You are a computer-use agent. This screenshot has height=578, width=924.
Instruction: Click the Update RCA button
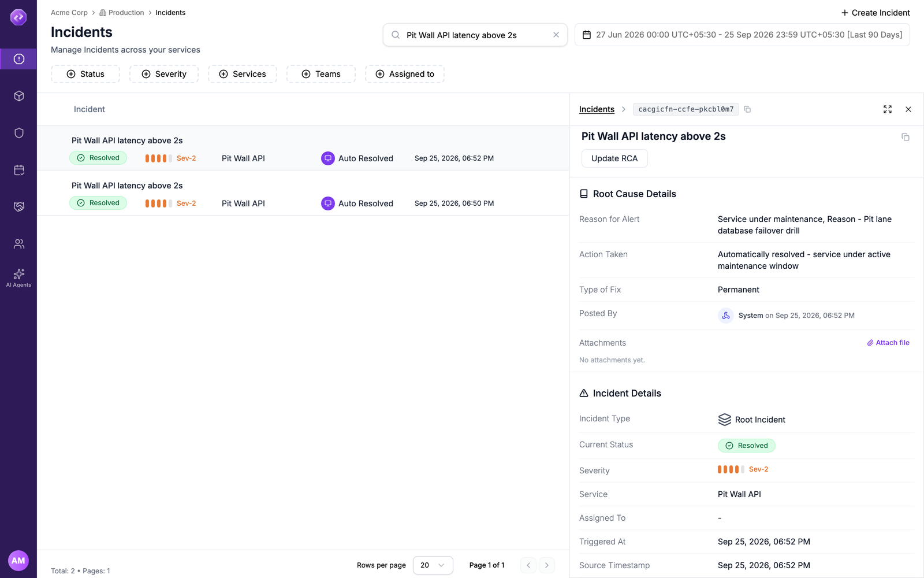(x=614, y=158)
